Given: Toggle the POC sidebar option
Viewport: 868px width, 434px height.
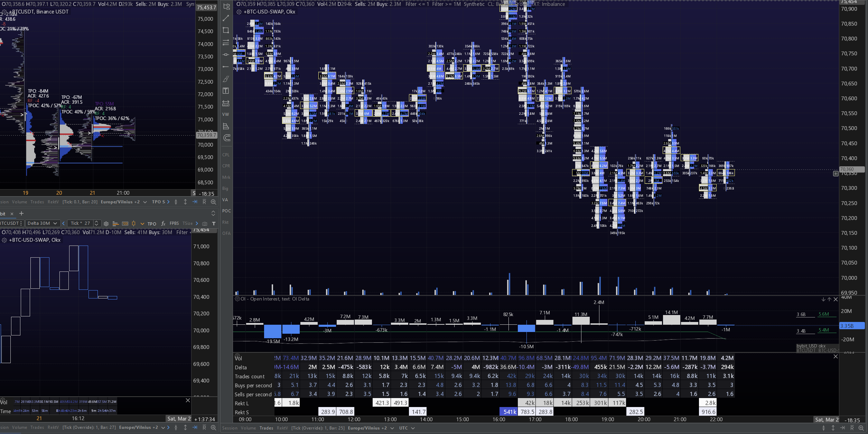Looking at the screenshot, I should 226,211.
